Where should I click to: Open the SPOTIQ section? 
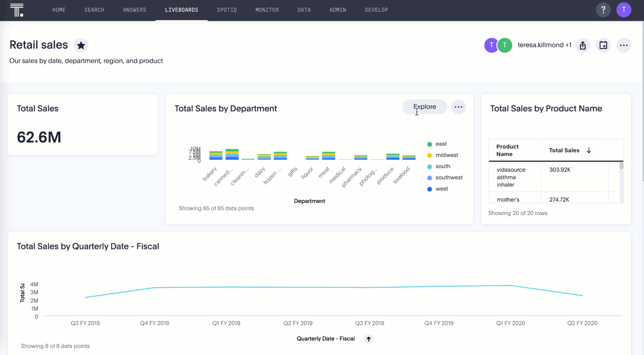point(227,10)
